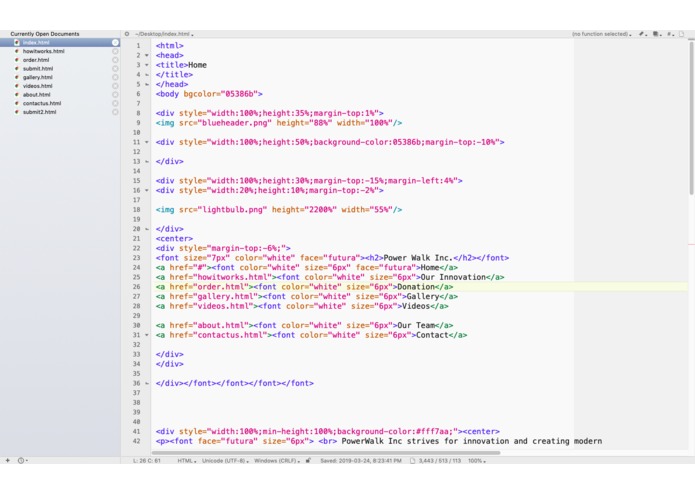Screen dimensions: 695x494
Task: Click the 3,443 / 513 / 113 document statistics
Action: [440, 461]
